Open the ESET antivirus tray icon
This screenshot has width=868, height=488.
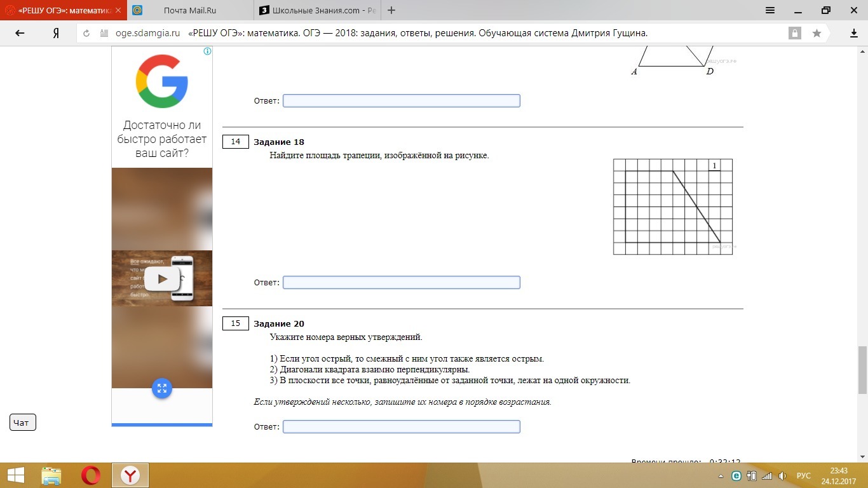coord(736,476)
